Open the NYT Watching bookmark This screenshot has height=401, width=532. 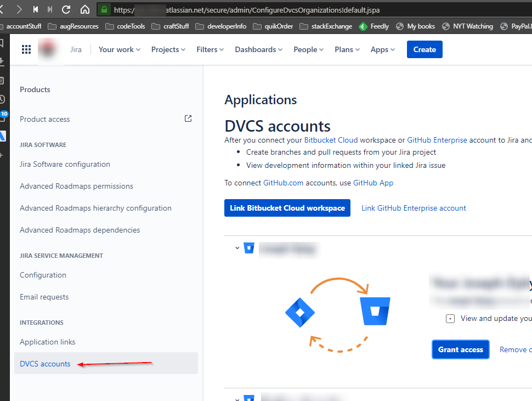(x=467, y=26)
